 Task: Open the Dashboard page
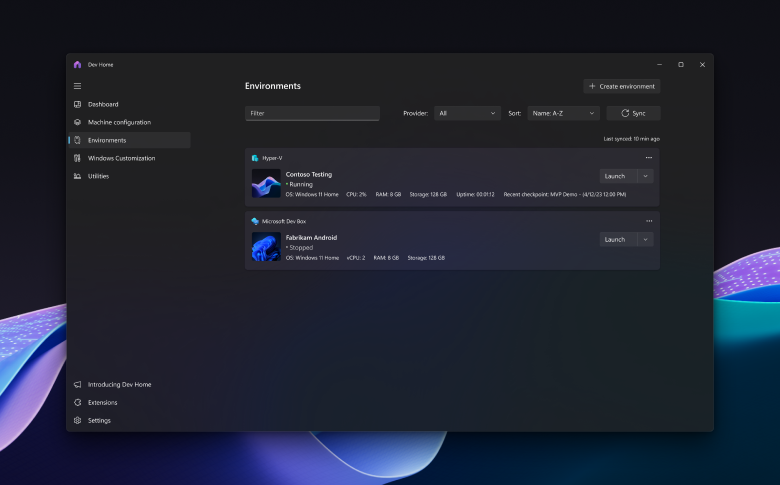pos(102,104)
